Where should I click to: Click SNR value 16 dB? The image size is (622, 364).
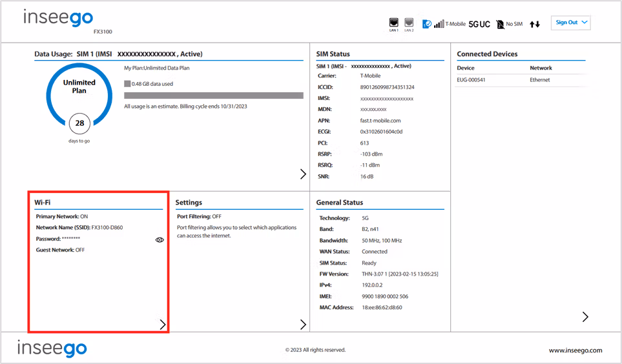[x=367, y=176]
